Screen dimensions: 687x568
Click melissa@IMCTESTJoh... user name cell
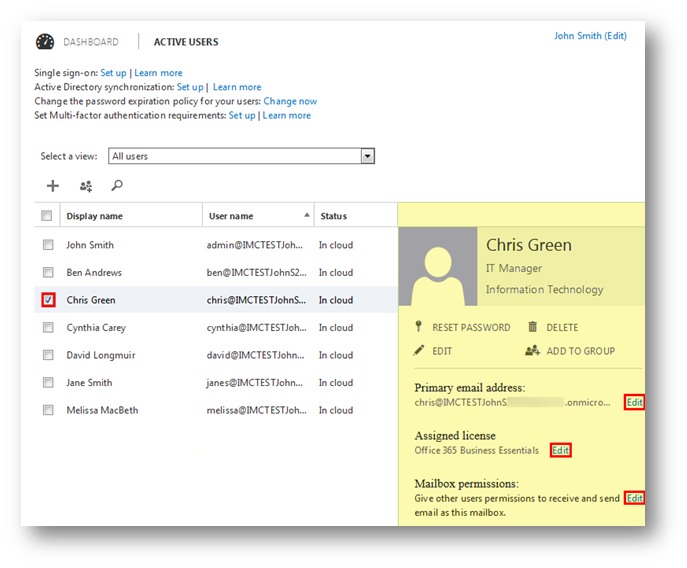pos(256,411)
